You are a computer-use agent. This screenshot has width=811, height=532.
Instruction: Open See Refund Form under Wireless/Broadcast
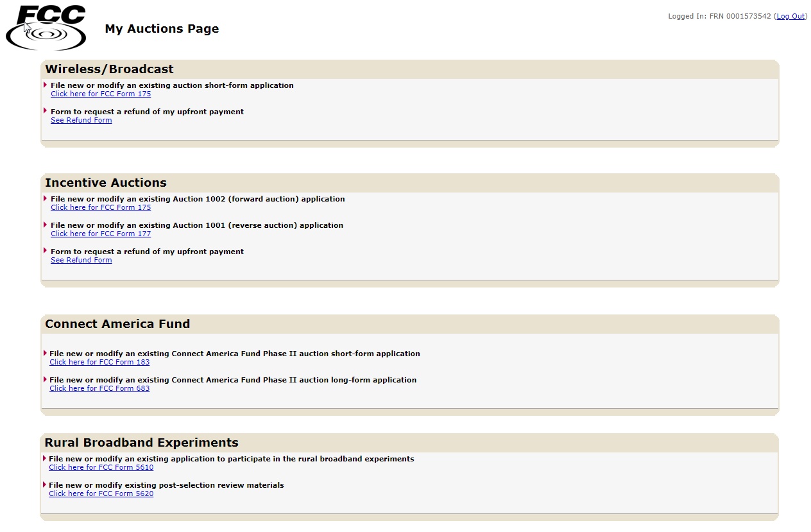[81, 120]
